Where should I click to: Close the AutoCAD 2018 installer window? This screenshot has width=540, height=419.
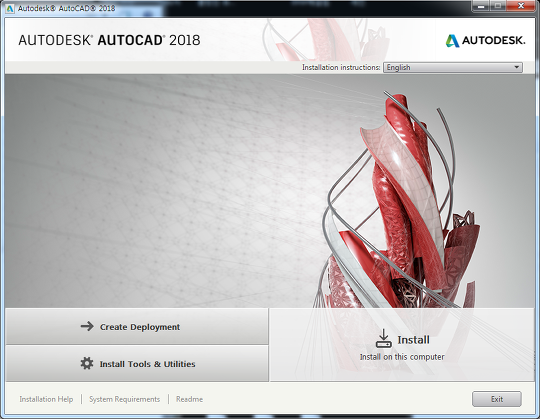(521, 6)
